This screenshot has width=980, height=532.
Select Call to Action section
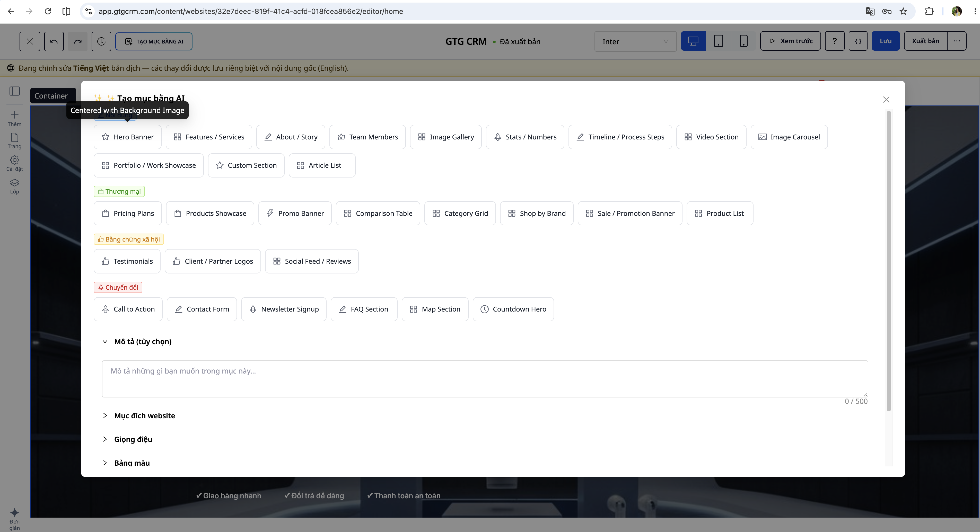pyautogui.click(x=128, y=309)
